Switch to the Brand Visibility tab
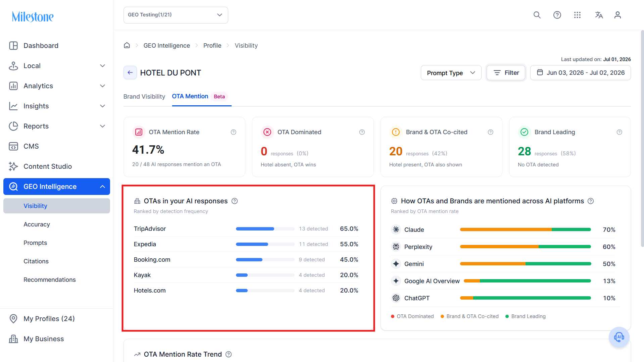This screenshot has width=644, height=362. point(144,97)
